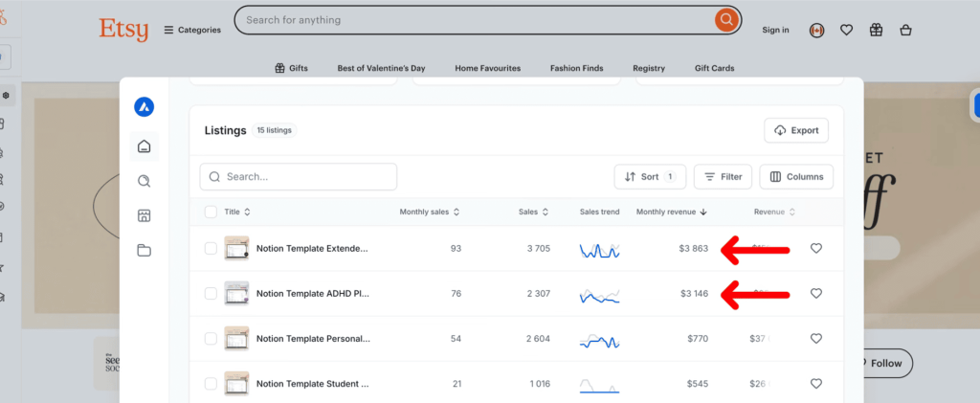Viewport: 980px width, 403px height.
Task: Click the $545 monthly revenue value
Action: [698, 384]
